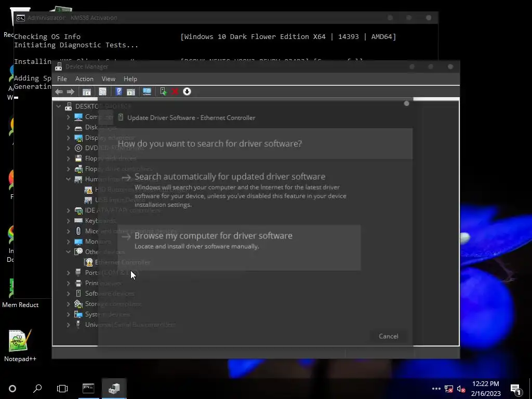Open the Notepad++ desktop shortcut
Image resolution: width=532 pixels, height=399 pixels.
tap(20, 345)
